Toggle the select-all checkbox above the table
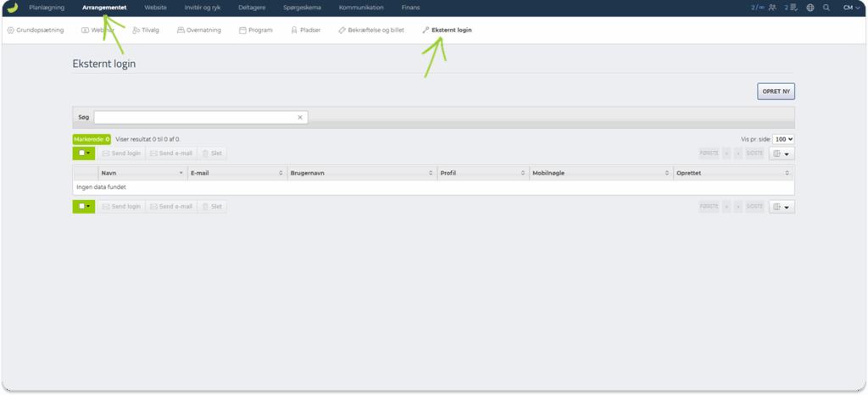868x395 pixels. click(x=81, y=153)
